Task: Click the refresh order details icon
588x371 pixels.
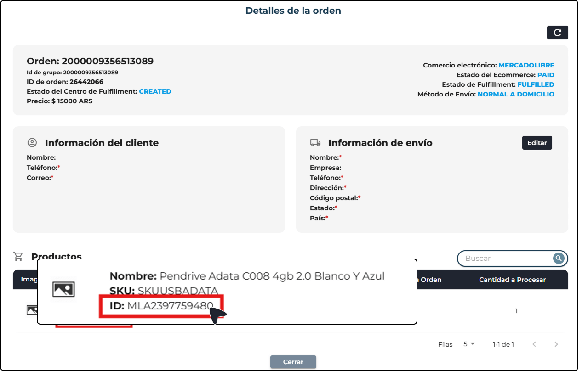Action: click(x=557, y=33)
